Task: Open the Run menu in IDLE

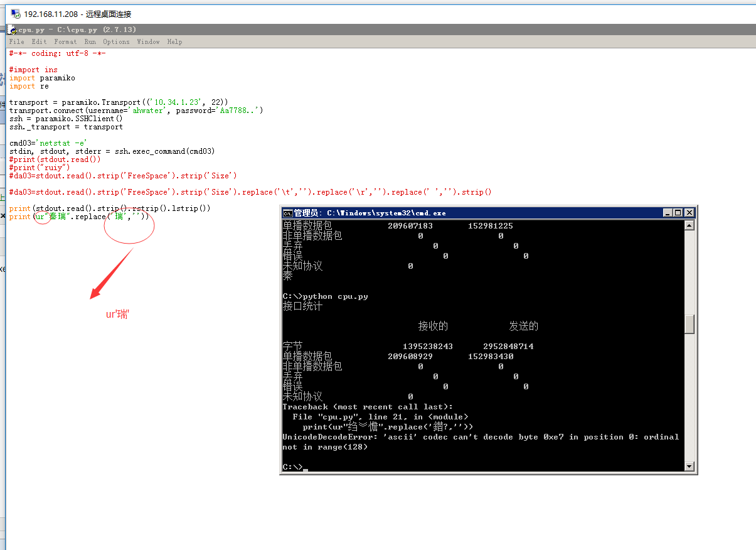Action: (90, 41)
